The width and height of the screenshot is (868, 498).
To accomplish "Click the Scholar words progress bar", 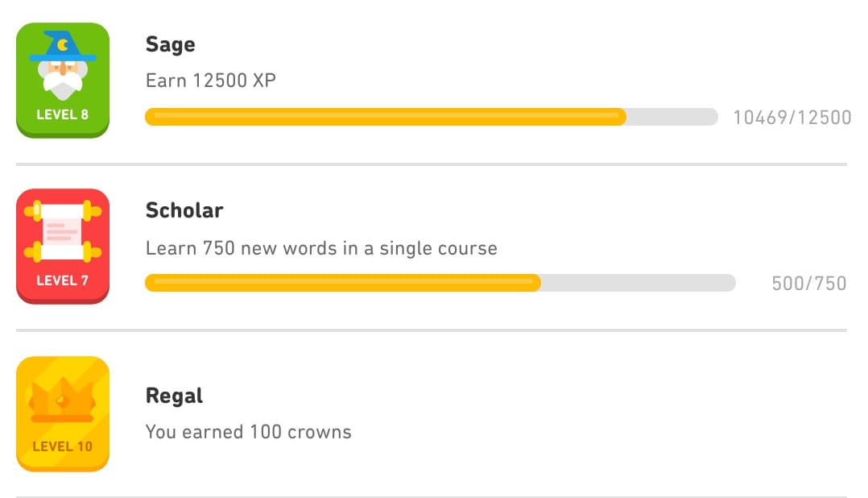I will (x=440, y=283).
